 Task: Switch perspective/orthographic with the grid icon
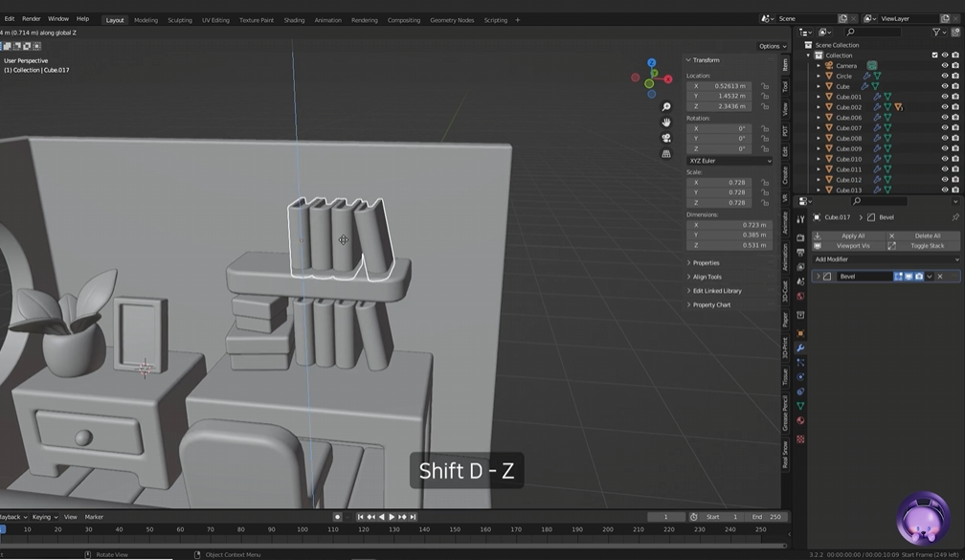(x=666, y=154)
